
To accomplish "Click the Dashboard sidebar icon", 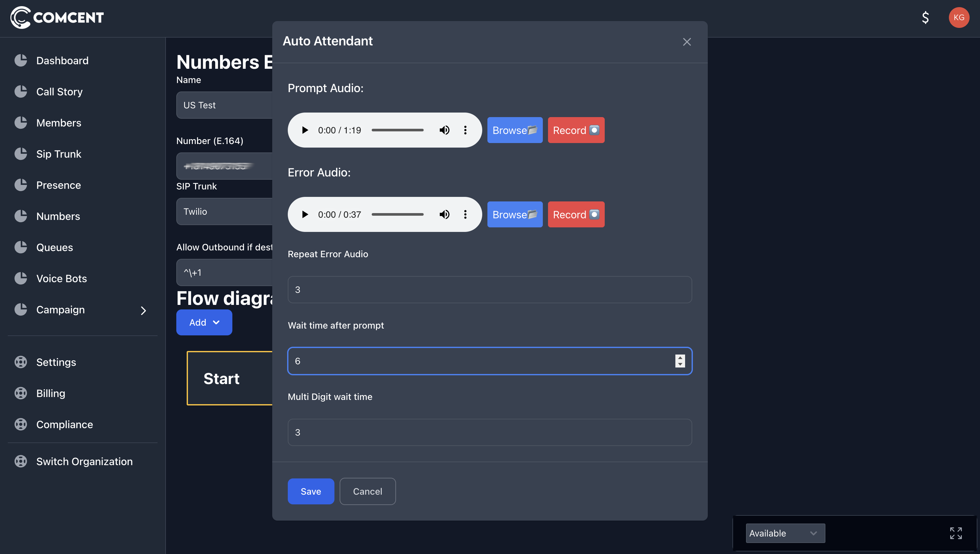I will click(21, 60).
